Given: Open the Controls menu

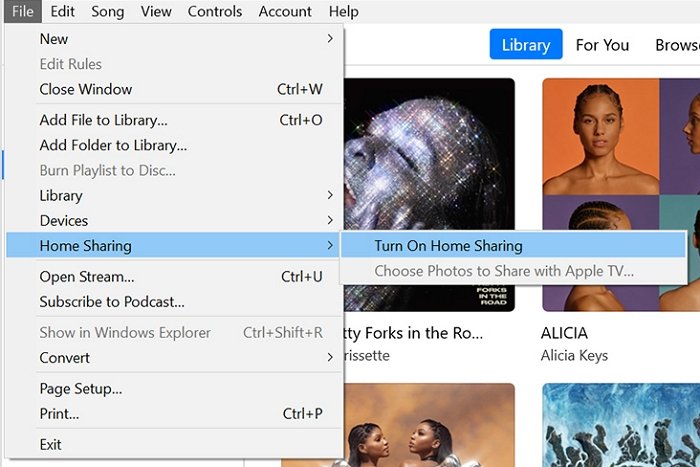Looking at the screenshot, I should click(x=215, y=11).
